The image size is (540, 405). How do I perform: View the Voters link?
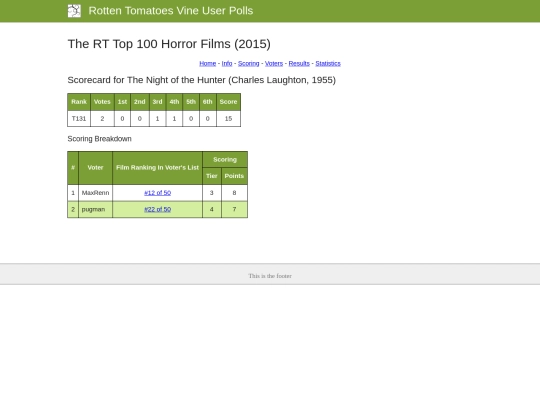(x=274, y=63)
